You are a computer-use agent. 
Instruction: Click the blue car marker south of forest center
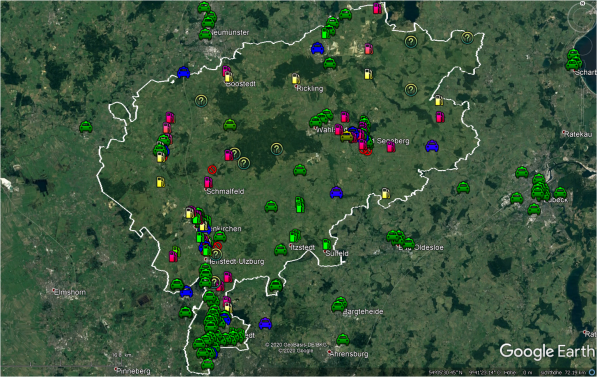pos(336,192)
